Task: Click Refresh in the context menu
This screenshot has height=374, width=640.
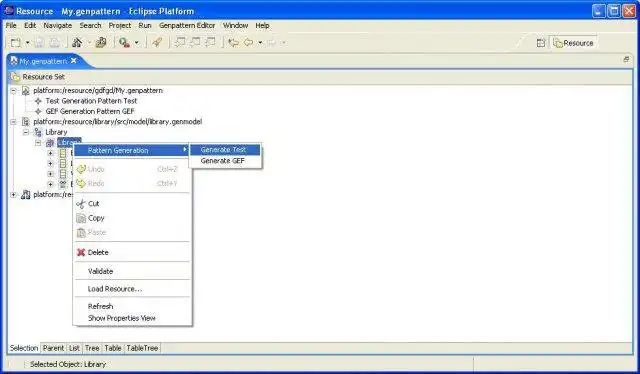Action: click(x=131, y=306)
